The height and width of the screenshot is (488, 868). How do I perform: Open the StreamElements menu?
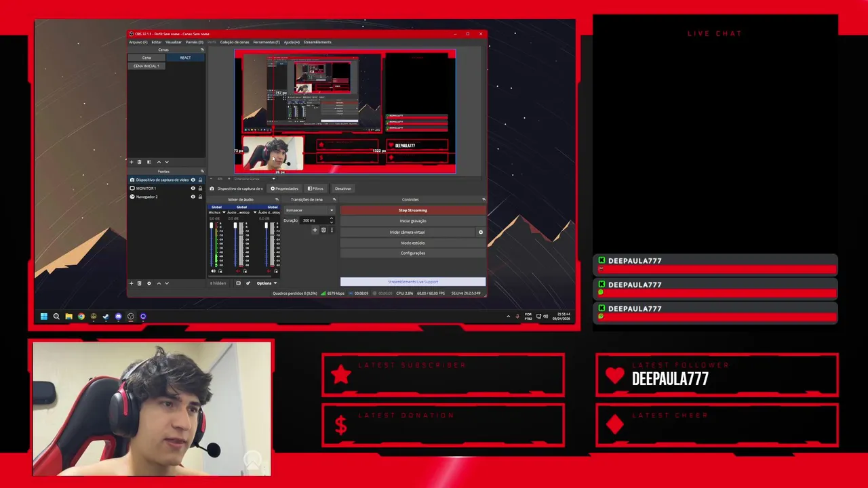pyautogui.click(x=317, y=42)
